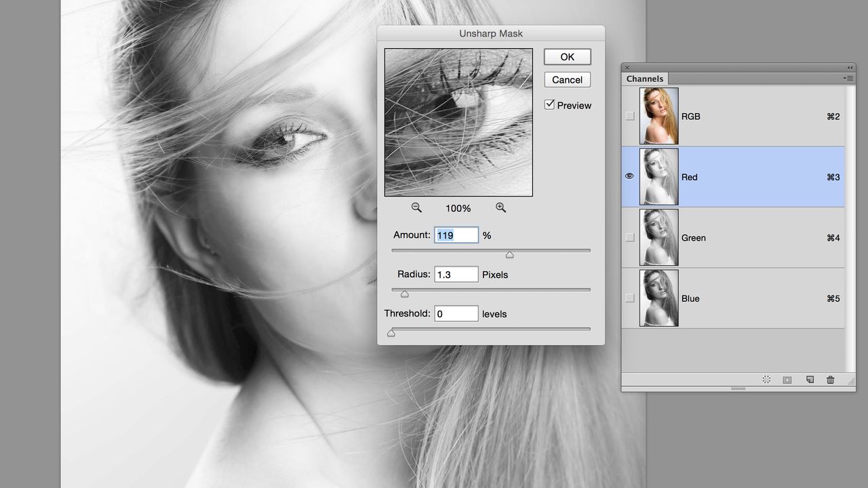868x488 pixels.
Task: Collapse Channels panel with double-arrow icon
Action: click(850, 68)
